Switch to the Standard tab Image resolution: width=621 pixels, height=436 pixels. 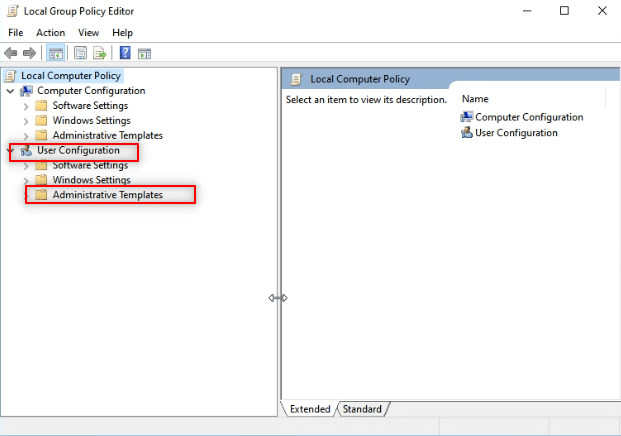[362, 409]
